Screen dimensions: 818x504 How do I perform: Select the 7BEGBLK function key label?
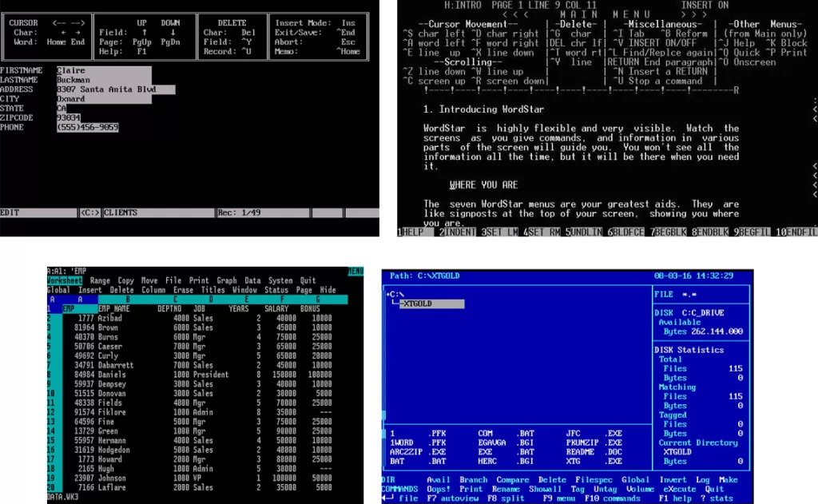click(669, 232)
